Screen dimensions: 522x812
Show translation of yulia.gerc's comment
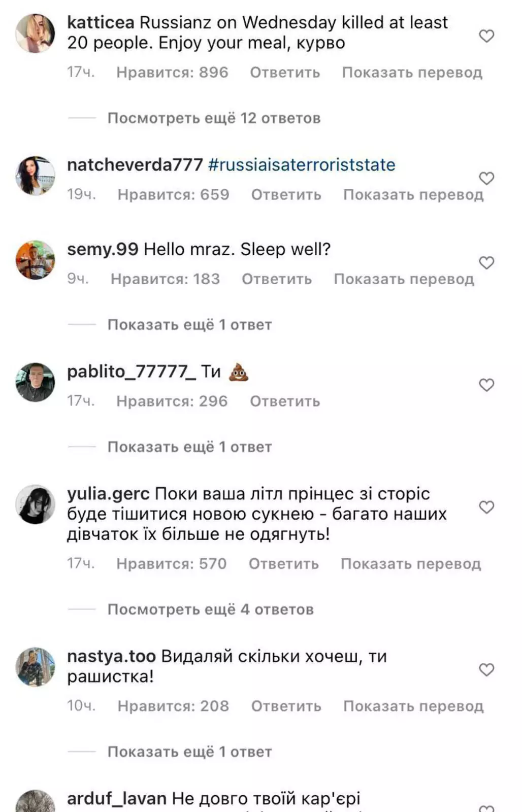[410, 564]
